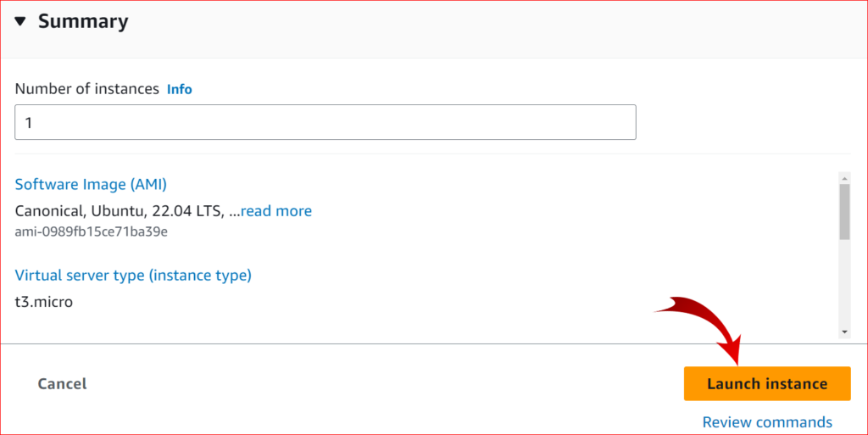The width and height of the screenshot is (868, 435).
Task: Open the Software Image (AMI) link
Action: [91, 184]
